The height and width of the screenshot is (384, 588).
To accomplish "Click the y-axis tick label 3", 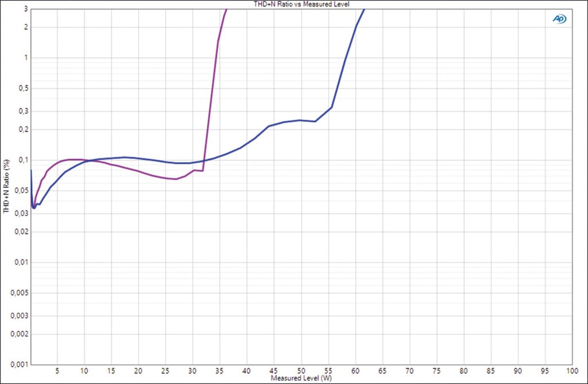I will pos(26,9).
